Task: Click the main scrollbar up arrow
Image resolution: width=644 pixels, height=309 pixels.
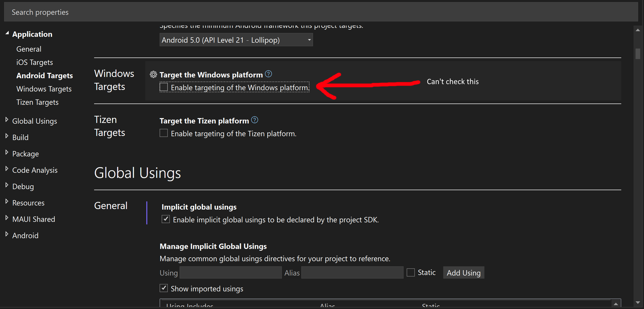Action: pos(638,30)
